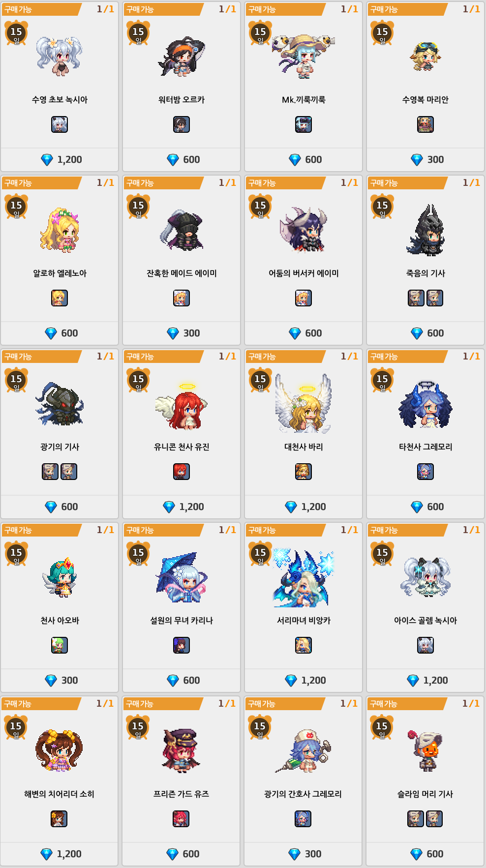
Task: Click the first knight portrait under 광기의 기사
Action: click(50, 472)
